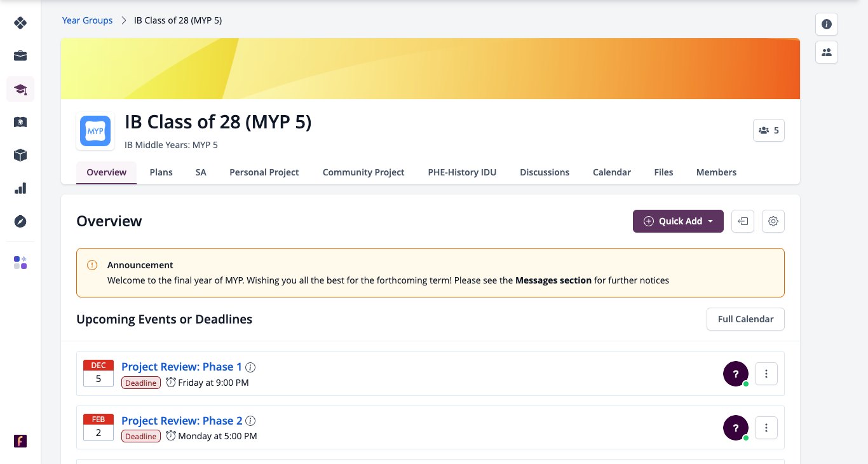Select the graduation cap sidebar icon

[20, 89]
